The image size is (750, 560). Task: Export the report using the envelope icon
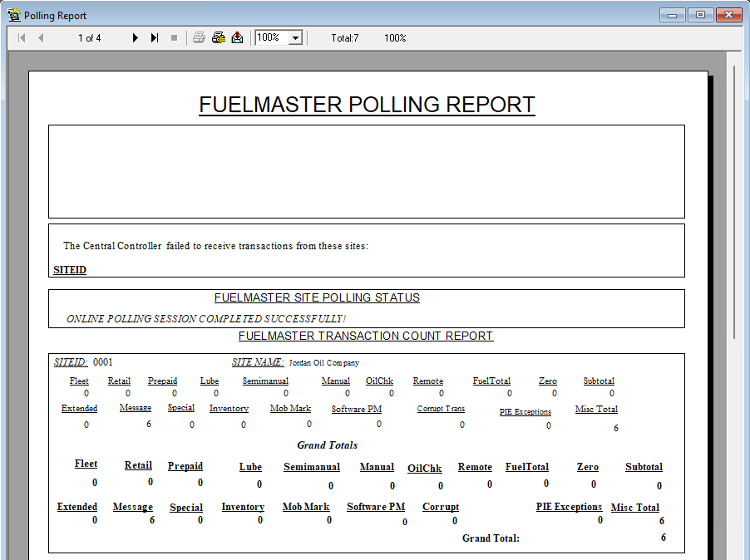pos(237,37)
